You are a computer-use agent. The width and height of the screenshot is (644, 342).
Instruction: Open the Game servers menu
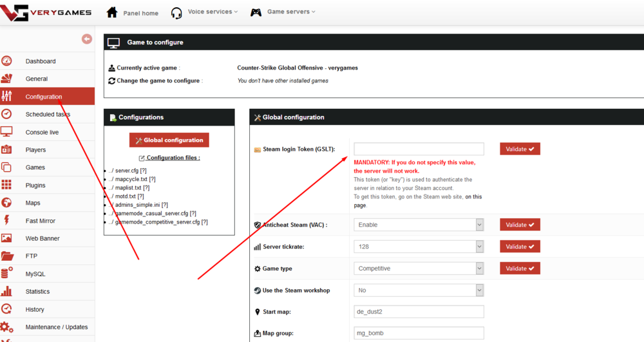click(283, 12)
